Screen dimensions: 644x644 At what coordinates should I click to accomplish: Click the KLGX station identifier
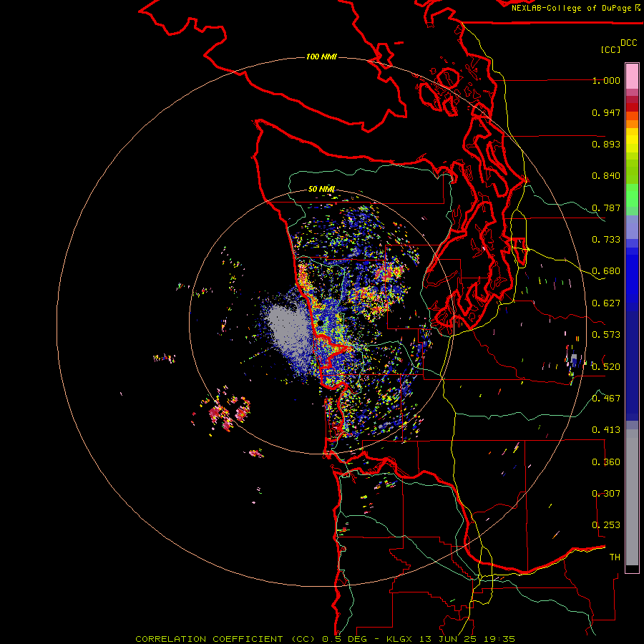[399, 639]
